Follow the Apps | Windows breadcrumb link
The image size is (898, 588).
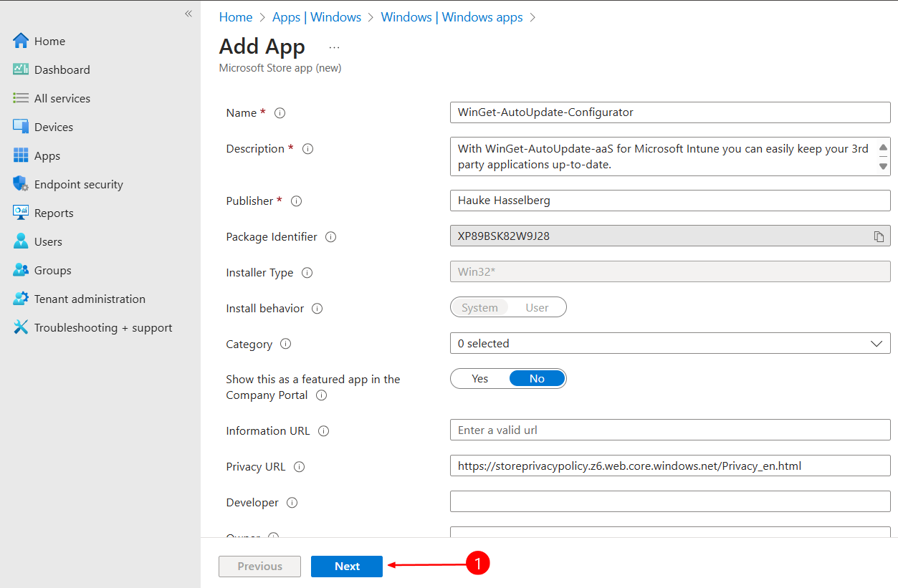pyautogui.click(x=317, y=17)
